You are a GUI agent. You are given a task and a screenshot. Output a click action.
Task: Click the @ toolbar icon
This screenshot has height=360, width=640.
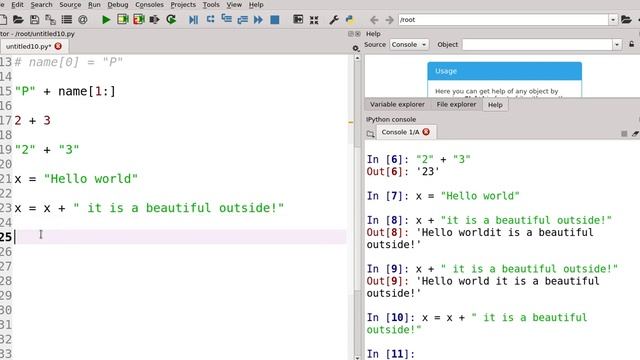pos(83,19)
